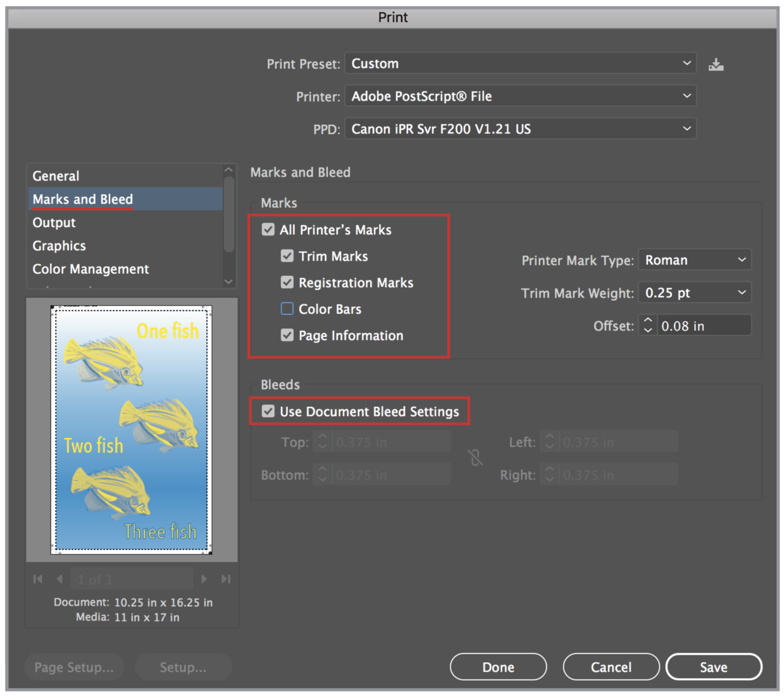Screen dimensions: 784x698
Task: Uncheck Use Document Bleed Settings
Action: [268, 411]
